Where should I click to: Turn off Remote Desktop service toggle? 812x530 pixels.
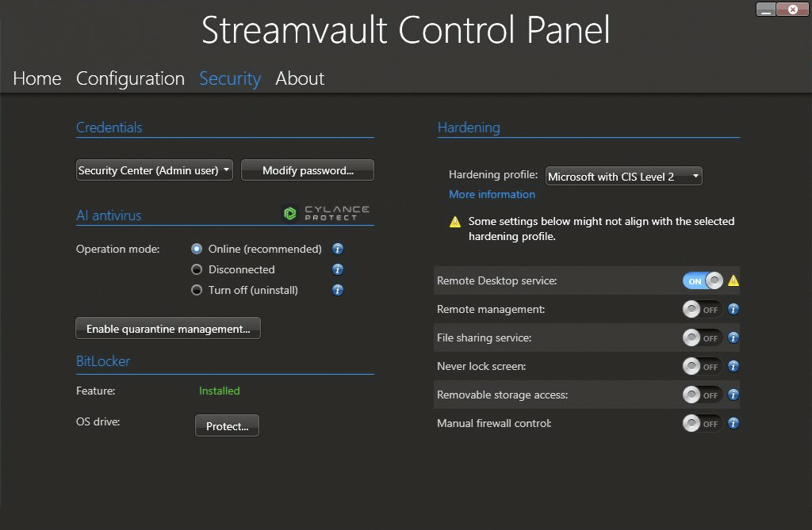[x=703, y=281]
